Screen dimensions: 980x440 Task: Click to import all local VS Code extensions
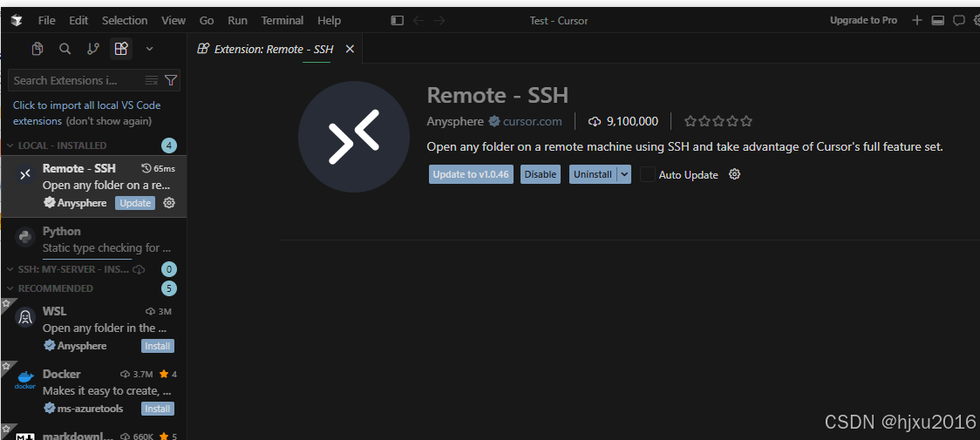pos(87,113)
